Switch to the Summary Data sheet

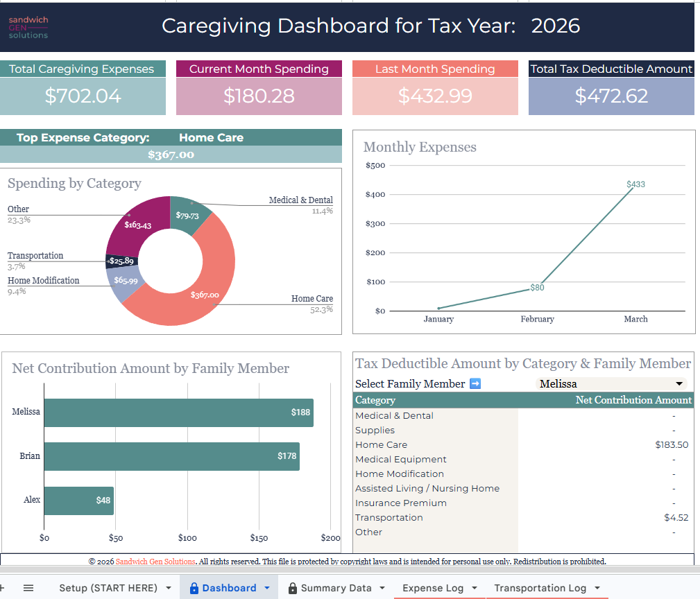[x=336, y=588]
